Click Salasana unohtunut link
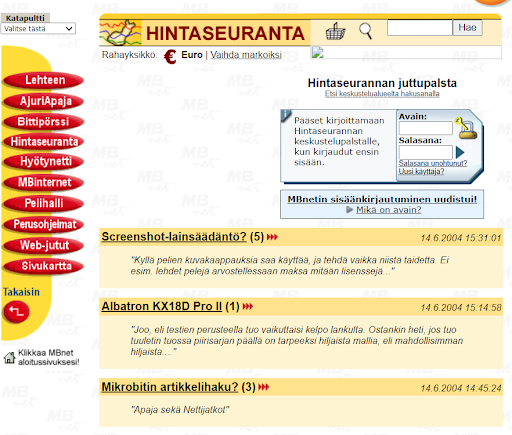Viewport: 512px width, 435px height. pyautogui.click(x=433, y=163)
